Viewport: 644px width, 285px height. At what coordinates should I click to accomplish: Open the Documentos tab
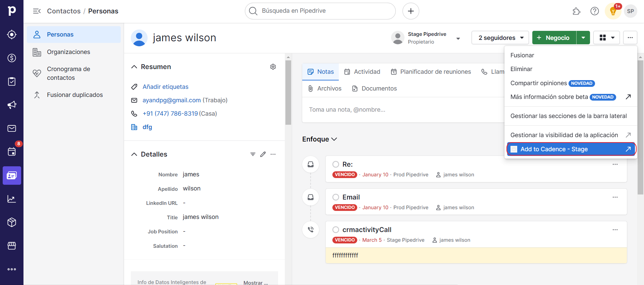coord(374,89)
